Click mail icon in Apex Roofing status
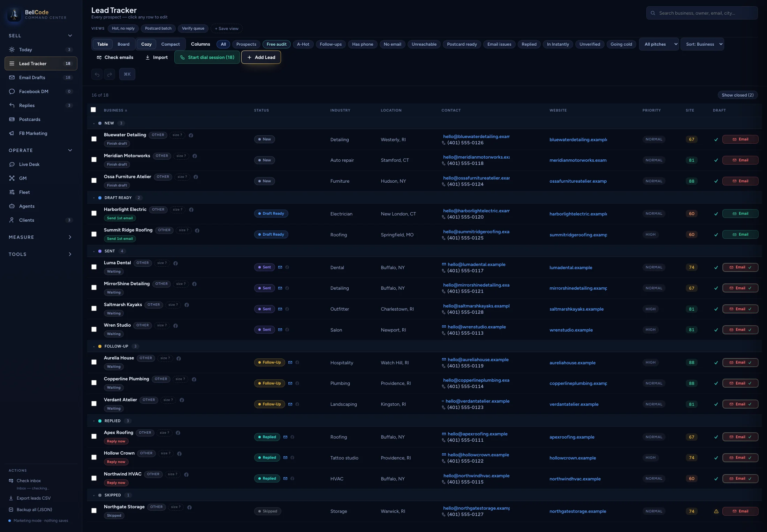The height and width of the screenshot is (532, 767). coord(285,437)
